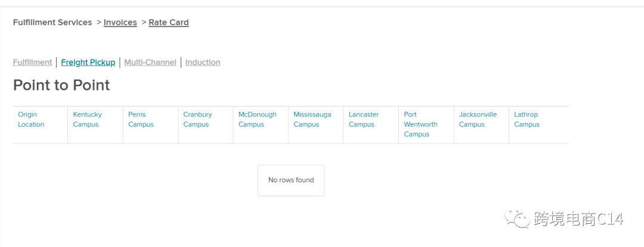Click the Origin Location column header
The image size is (644, 247).
pyautogui.click(x=31, y=120)
